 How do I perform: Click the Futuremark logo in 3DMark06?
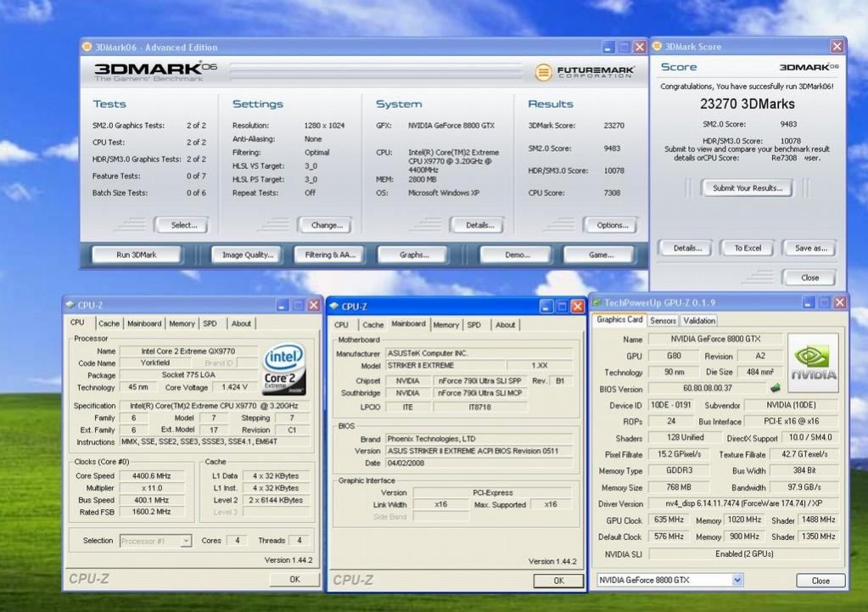(585, 72)
